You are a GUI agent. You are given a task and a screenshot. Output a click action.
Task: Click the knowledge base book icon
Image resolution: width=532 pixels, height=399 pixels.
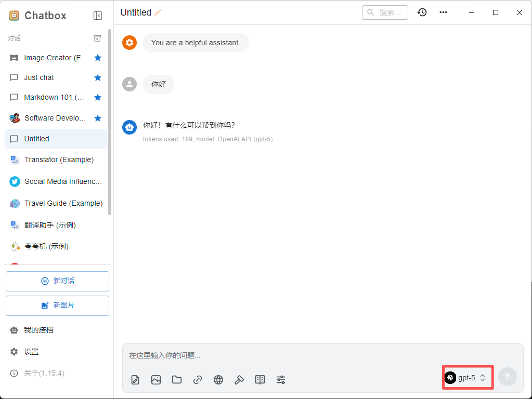tap(260, 380)
